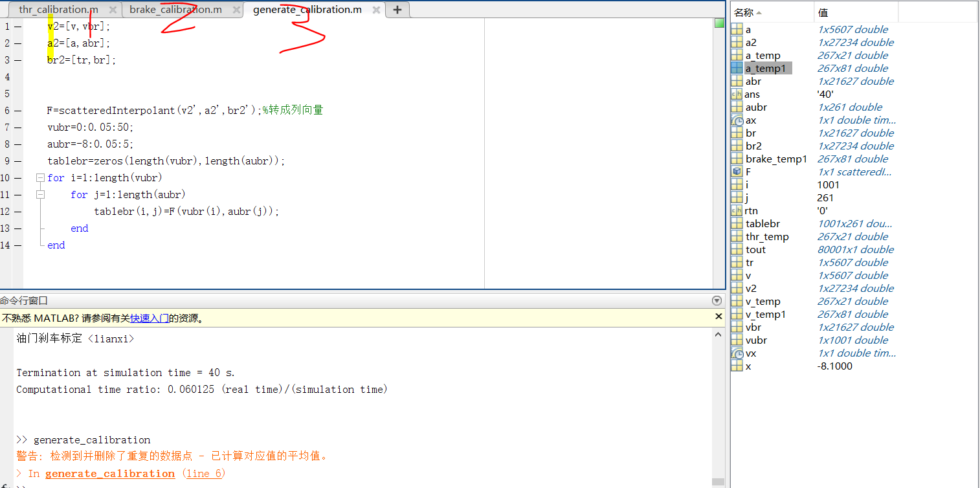Click the value 1001 of variable i
The height and width of the screenshot is (488, 980).
click(829, 184)
